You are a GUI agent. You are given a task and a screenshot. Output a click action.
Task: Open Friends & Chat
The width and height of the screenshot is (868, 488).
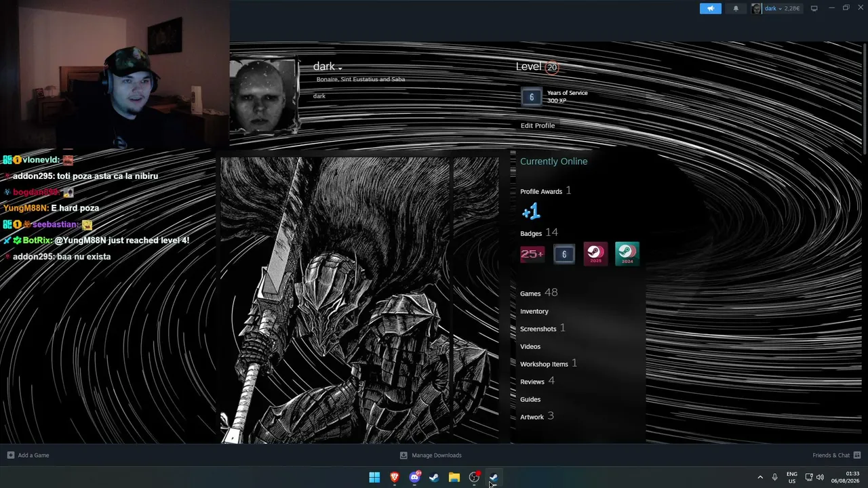(x=836, y=455)
